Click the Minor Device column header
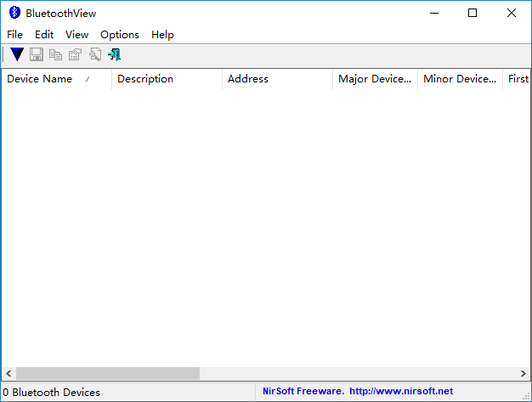Viewport: 532px width, 402px height. point(460,79)
